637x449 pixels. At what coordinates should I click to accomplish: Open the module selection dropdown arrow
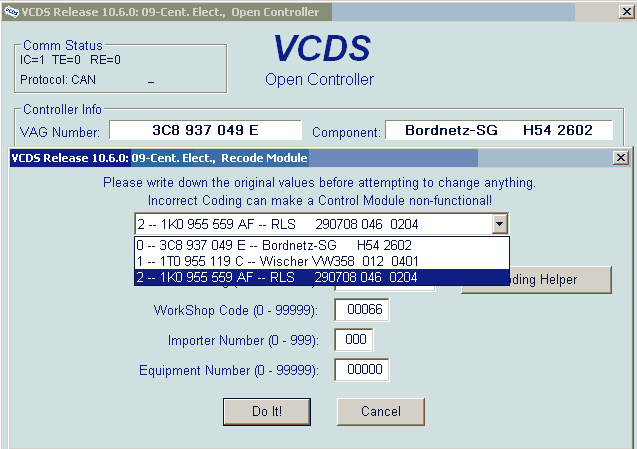click(x=500, y=224)
